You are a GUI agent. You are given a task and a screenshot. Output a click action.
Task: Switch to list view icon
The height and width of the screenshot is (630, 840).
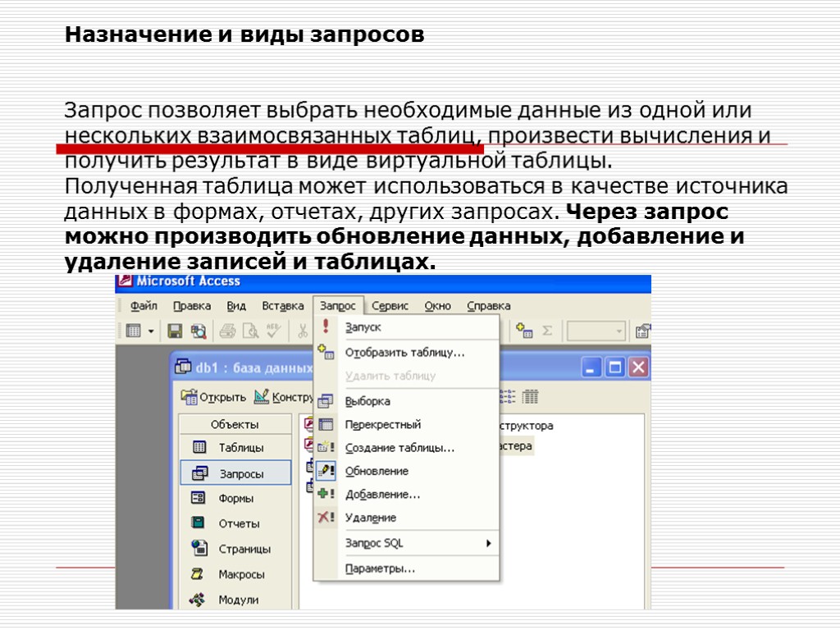tap(507, 396)
